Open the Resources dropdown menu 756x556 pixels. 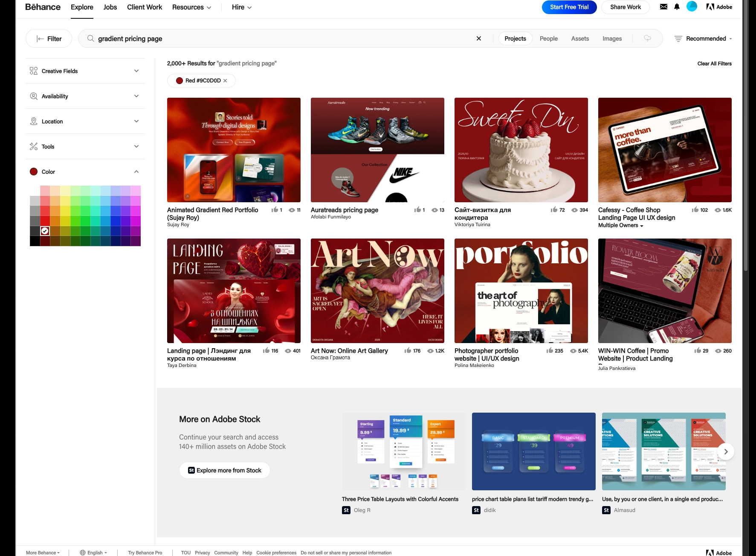click(191, 7)
